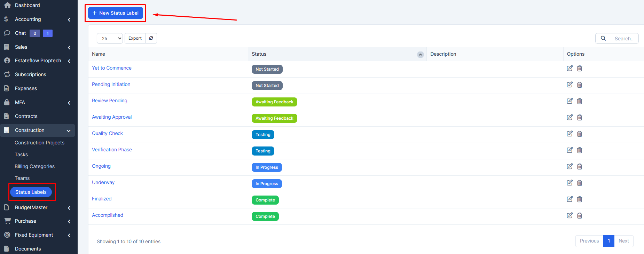Click New Status Label button

pos(116,13)
